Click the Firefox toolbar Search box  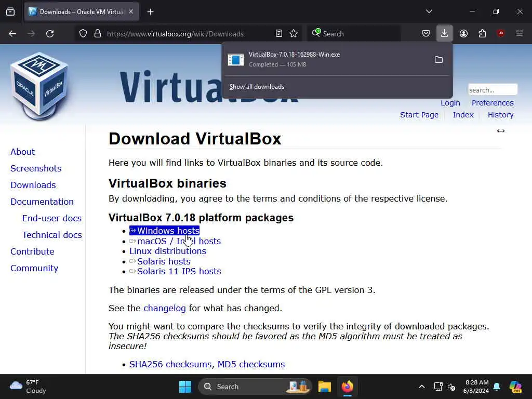tap(353, 34)
